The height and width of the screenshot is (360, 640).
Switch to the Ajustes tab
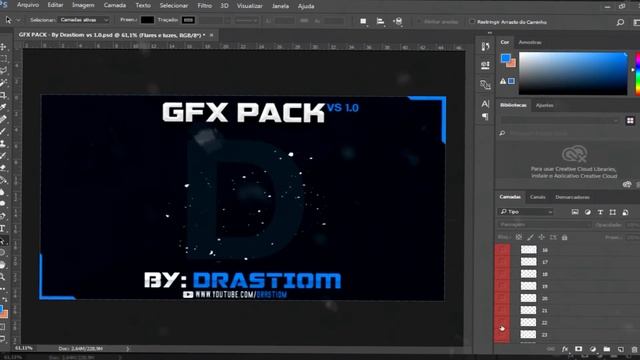point(544,105)
